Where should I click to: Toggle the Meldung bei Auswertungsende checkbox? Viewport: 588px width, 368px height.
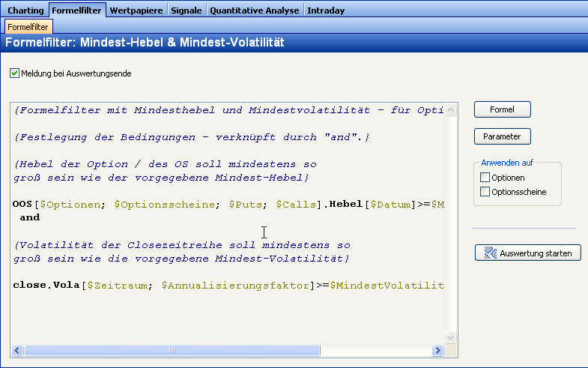click(14, 73)
